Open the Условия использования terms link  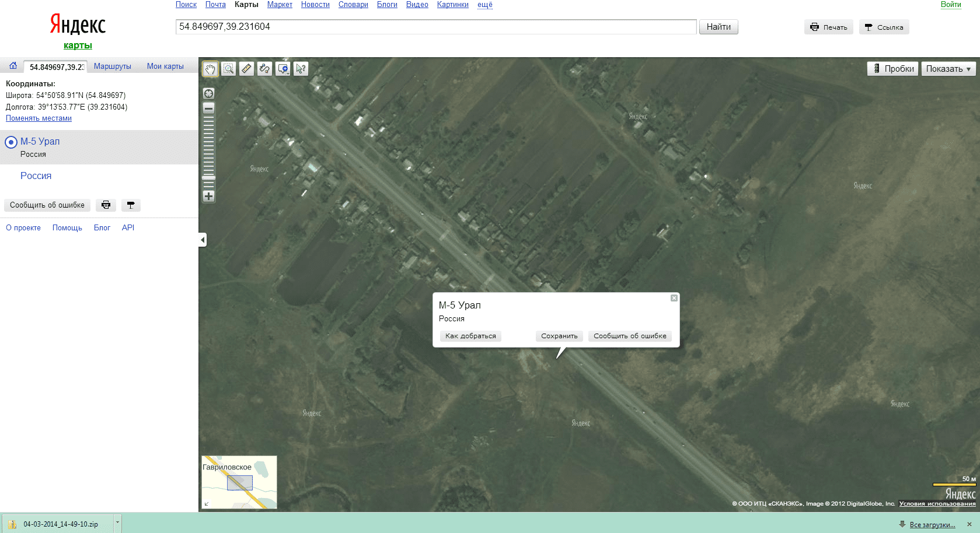[x=937, y=504]
